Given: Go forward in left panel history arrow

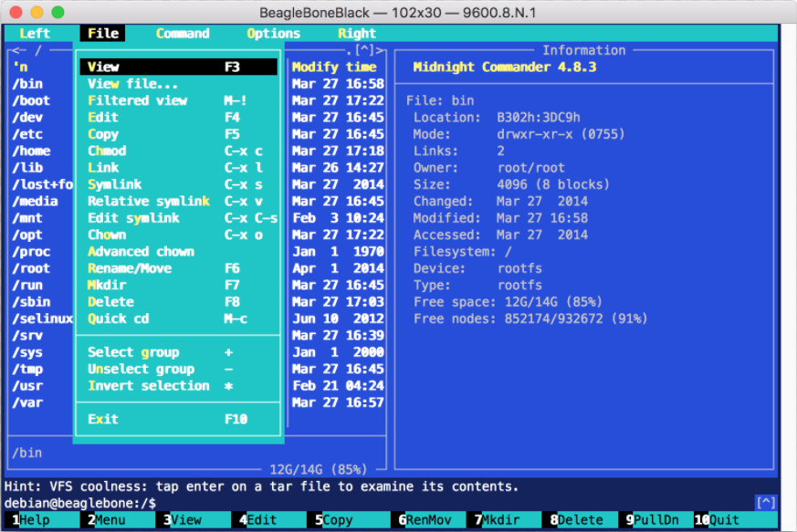Looking at the screenshot, I should 380,50.
